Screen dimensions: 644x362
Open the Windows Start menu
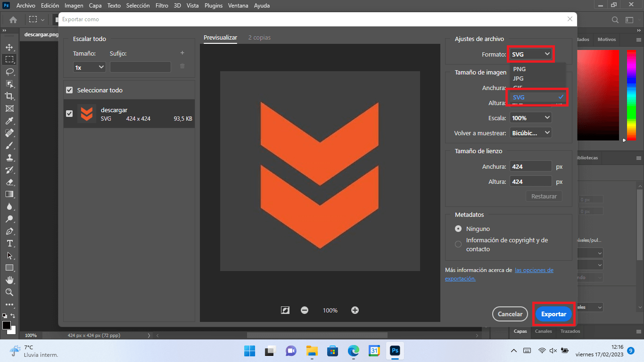tap(250, 351)
